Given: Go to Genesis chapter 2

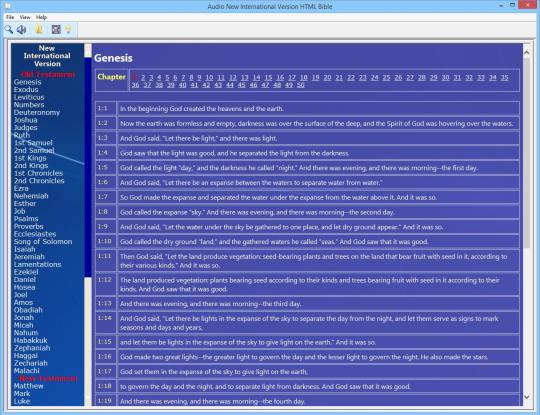Looking at the screenshot, I should click(x=143, y=77).
